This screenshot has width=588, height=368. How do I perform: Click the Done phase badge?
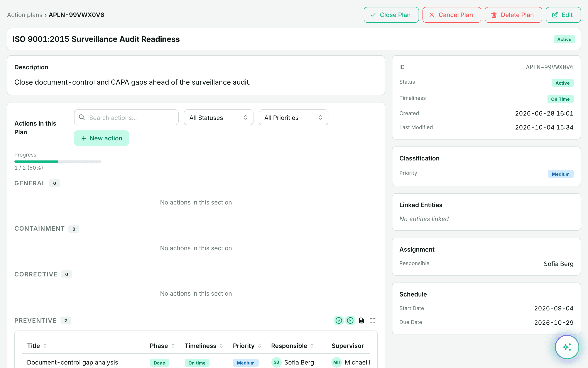tap(159, 363)
